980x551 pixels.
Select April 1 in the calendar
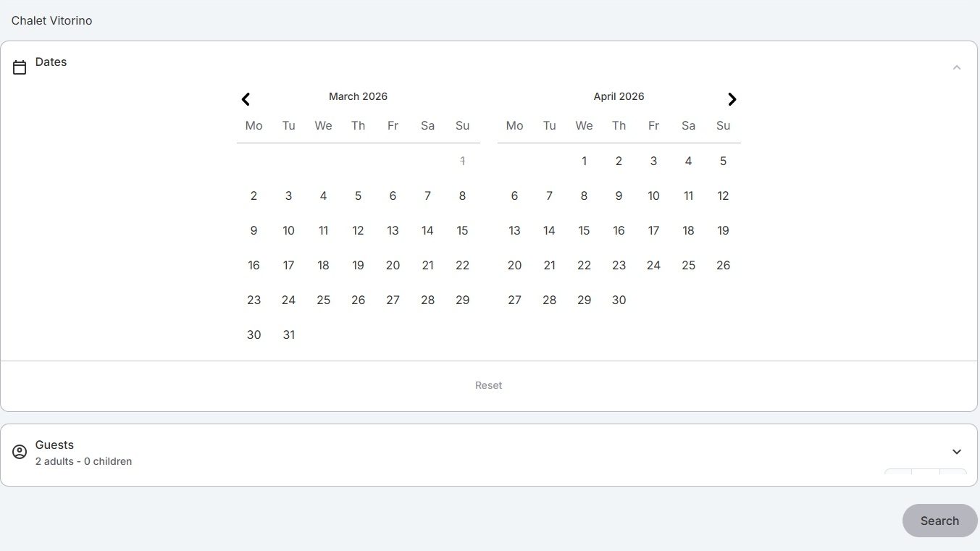coord(584,161)
